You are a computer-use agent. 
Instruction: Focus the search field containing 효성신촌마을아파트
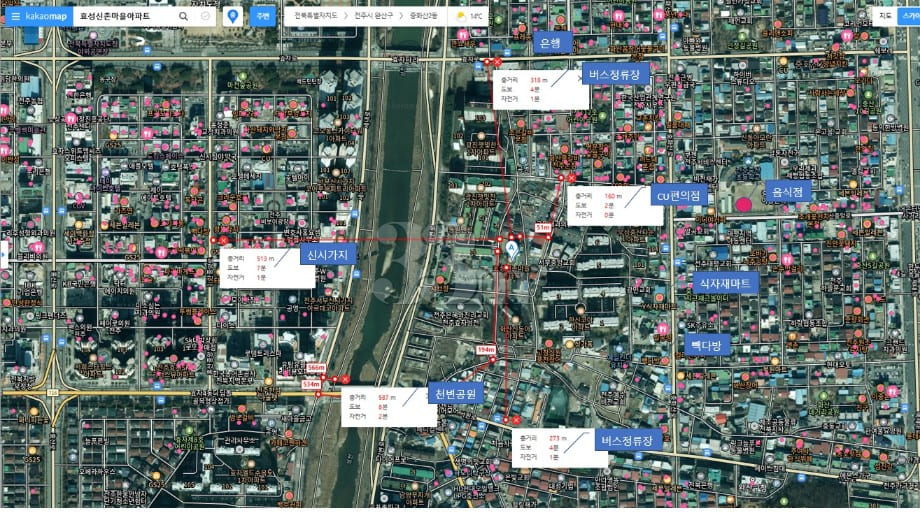(x=124, y=16)
